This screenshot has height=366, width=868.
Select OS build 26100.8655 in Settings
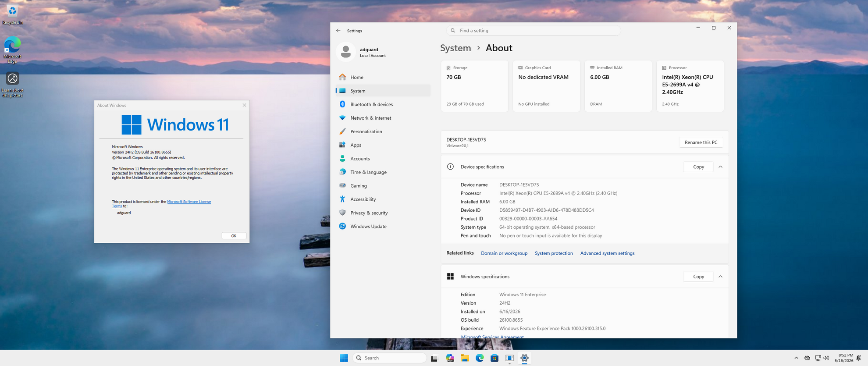[511, 320]
